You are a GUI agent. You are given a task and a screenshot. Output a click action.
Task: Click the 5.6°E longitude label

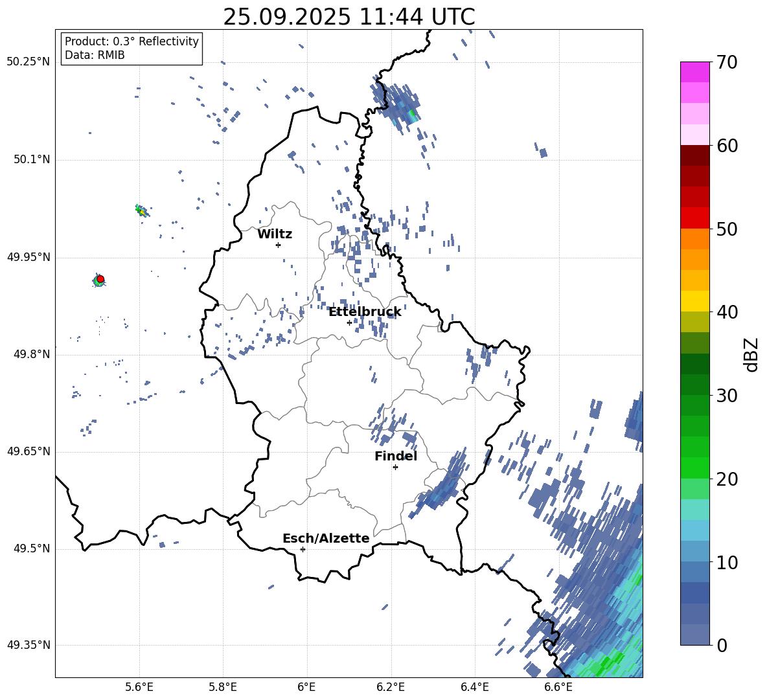coord(139,687)
